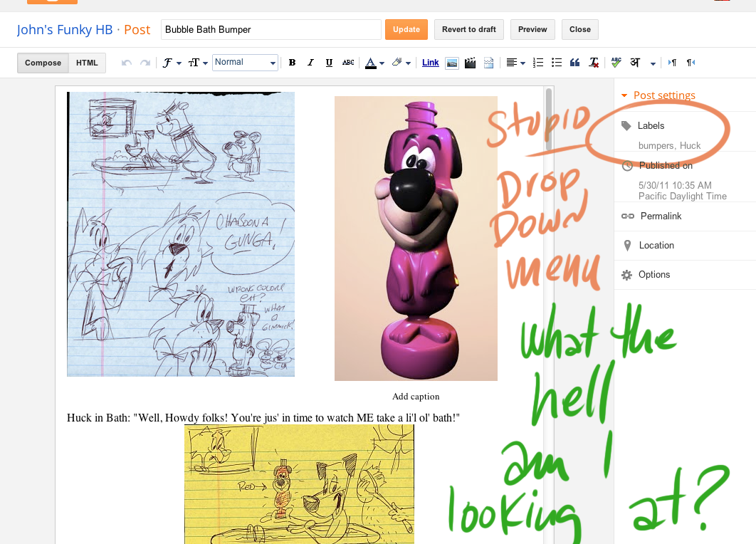
Task: Open the font family dropdown
Action: click(172, 63)
